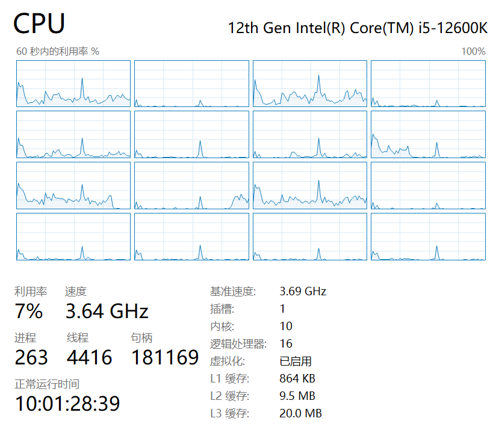Select the first logical processor graph, top row

(73, 84)
